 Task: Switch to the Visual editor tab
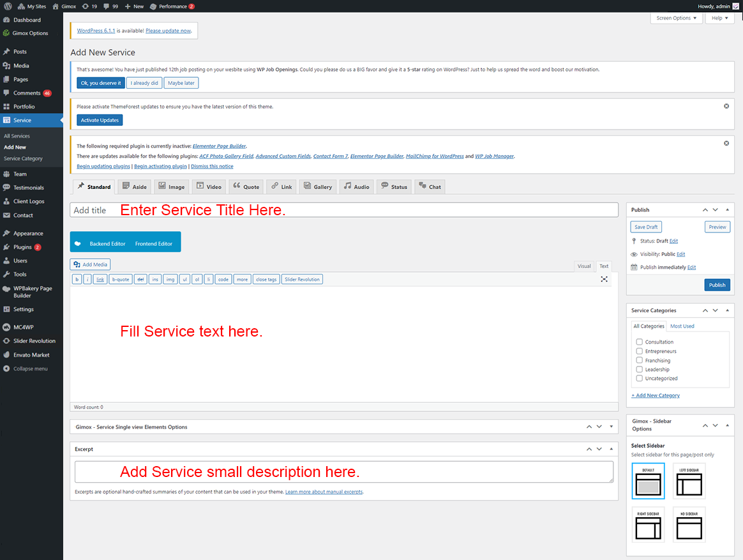(x=583, y=266)
